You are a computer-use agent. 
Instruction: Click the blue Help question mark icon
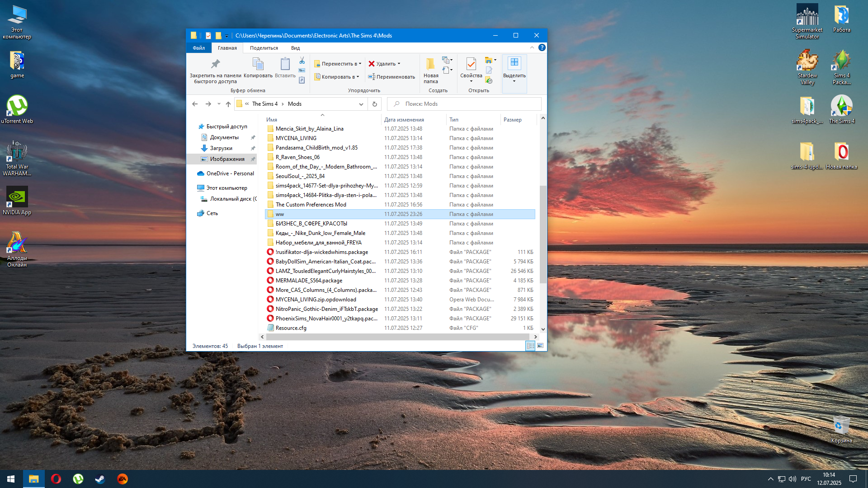[x=542, y=47]
